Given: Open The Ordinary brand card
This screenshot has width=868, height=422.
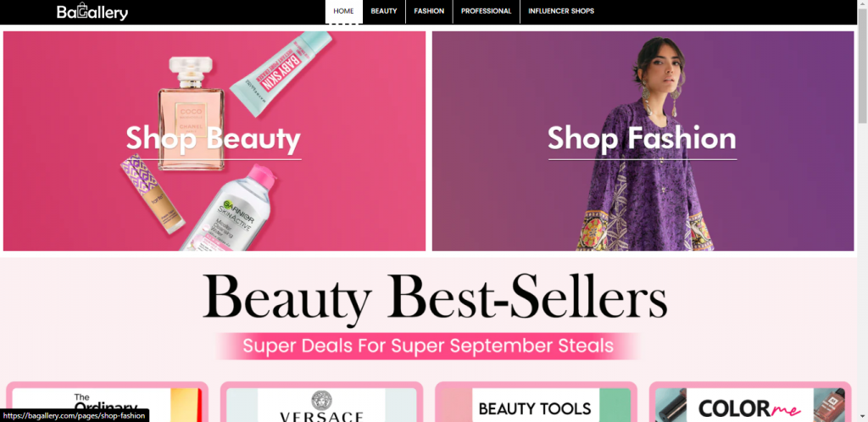Looking at the screenshot, I should (108, 403).
